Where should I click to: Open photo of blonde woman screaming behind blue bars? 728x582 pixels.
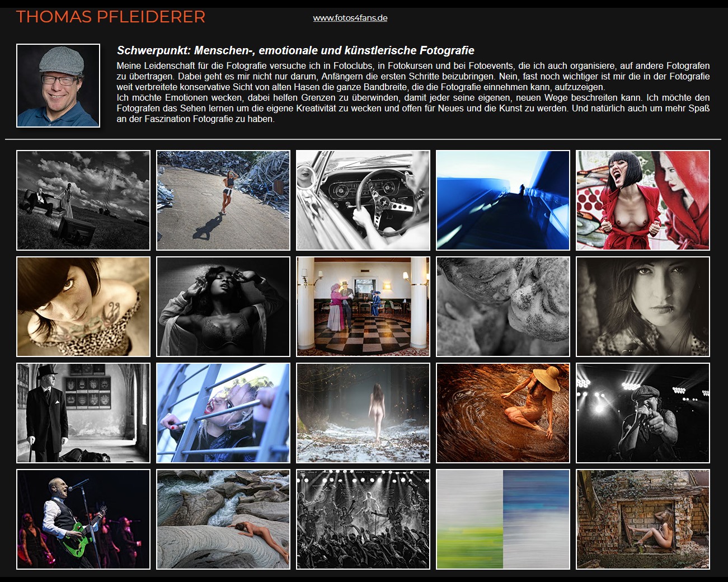223,413
